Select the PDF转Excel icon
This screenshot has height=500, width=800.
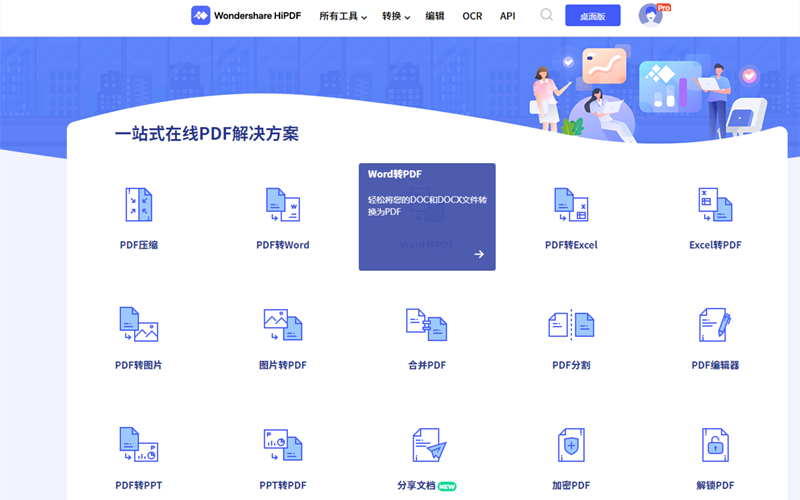[x=571, y=204]
